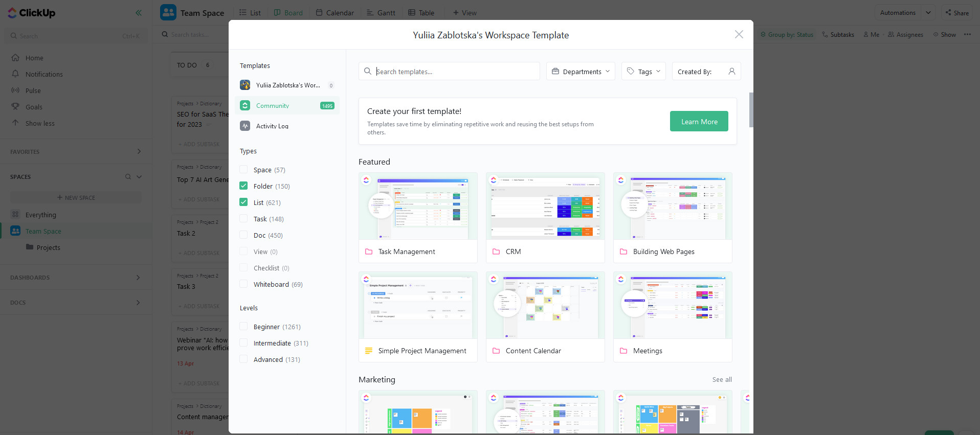Click See all for Marketing templates
The height and width of the screenshot is (435, 980).
coord(722,379)
